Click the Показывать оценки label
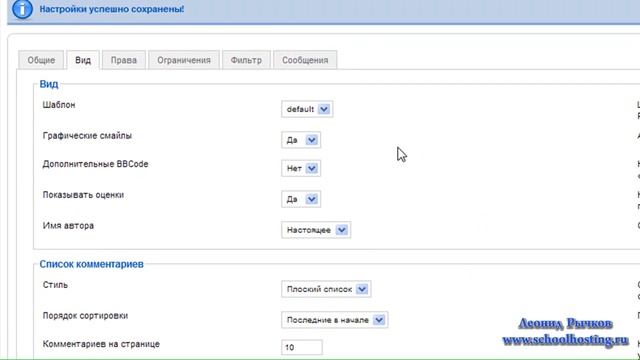The image size is (640, 360). coord(83,195)
